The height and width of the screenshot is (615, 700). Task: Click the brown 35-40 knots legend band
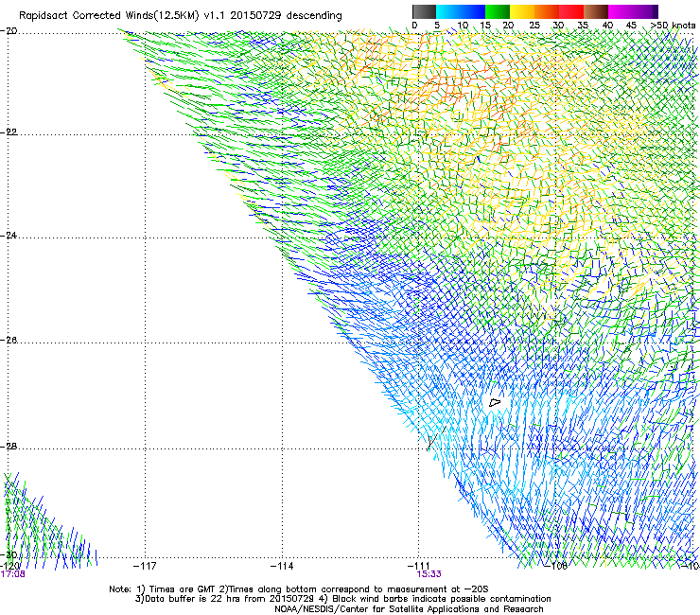pos(596,11)
